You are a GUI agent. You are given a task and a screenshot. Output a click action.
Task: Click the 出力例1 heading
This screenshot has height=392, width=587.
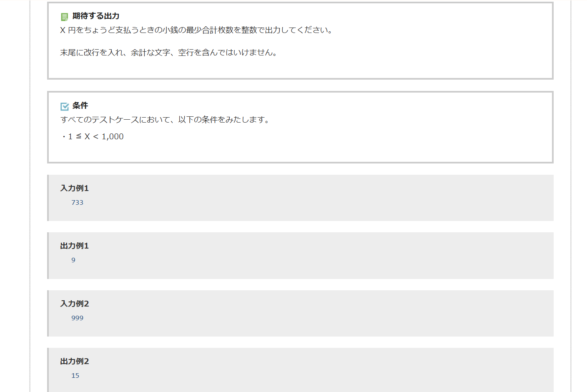pyautogui.click(x=75, y=246)
